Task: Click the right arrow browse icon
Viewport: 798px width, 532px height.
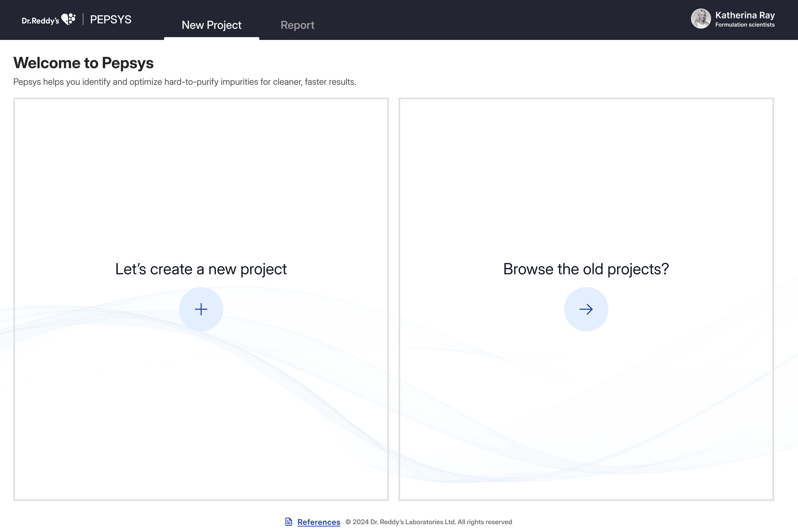Action: (x=586, y=309)
